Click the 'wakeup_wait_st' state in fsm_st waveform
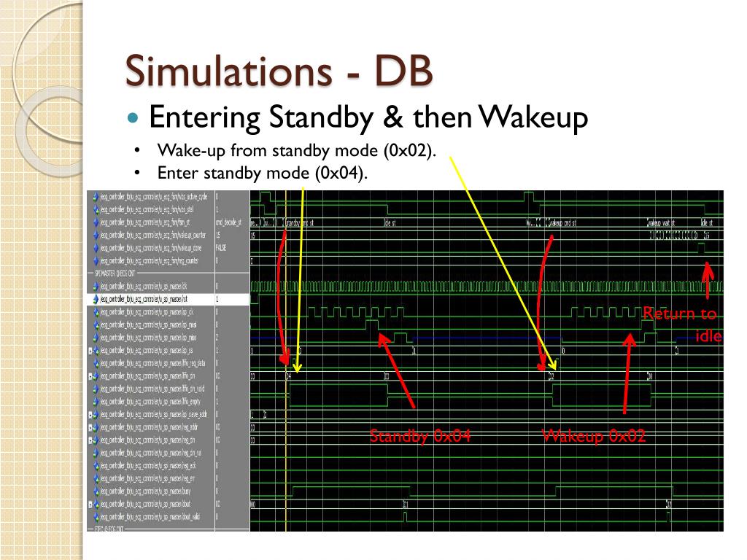Image resolution: width=747 pixels, height=560 pixels. click(661, 223)
